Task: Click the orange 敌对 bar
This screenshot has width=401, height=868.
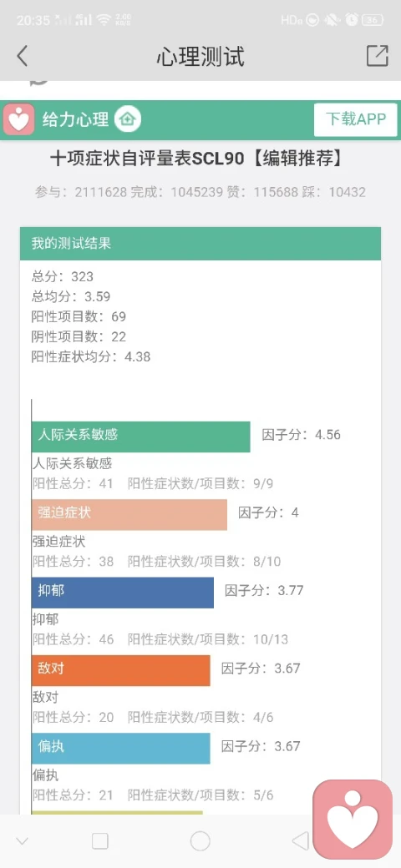Action: pos(121,671)
